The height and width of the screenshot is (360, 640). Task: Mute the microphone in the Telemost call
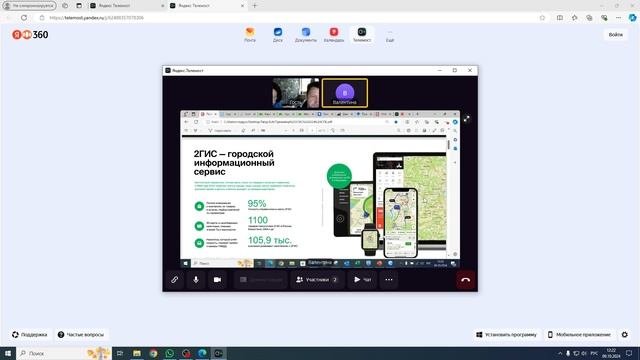tap(196, 280)
